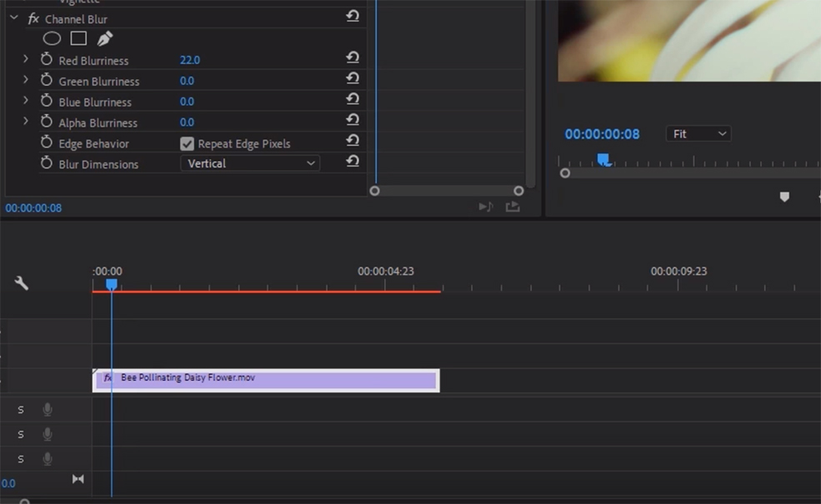Image resolution: width=821 pixels, height=504 pixels.
Task: Enable voice-over record on bottom audio track
Action: coord(48,458)
